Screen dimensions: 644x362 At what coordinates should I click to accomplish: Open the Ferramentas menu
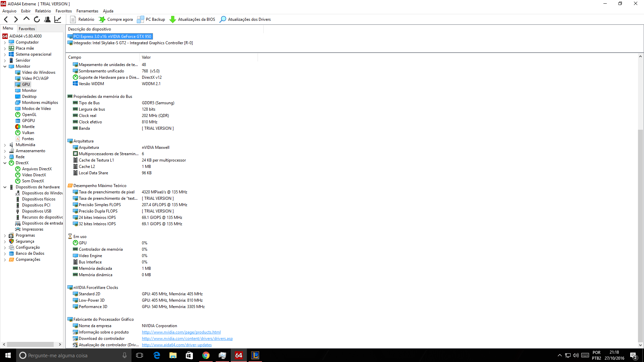87,11
